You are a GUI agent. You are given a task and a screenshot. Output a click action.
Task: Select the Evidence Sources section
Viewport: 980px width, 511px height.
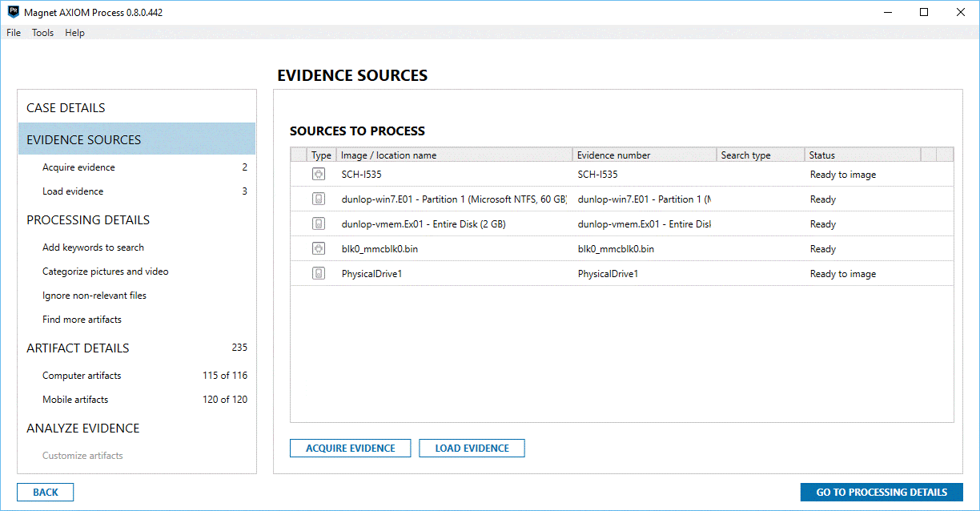tap(137, 139)
